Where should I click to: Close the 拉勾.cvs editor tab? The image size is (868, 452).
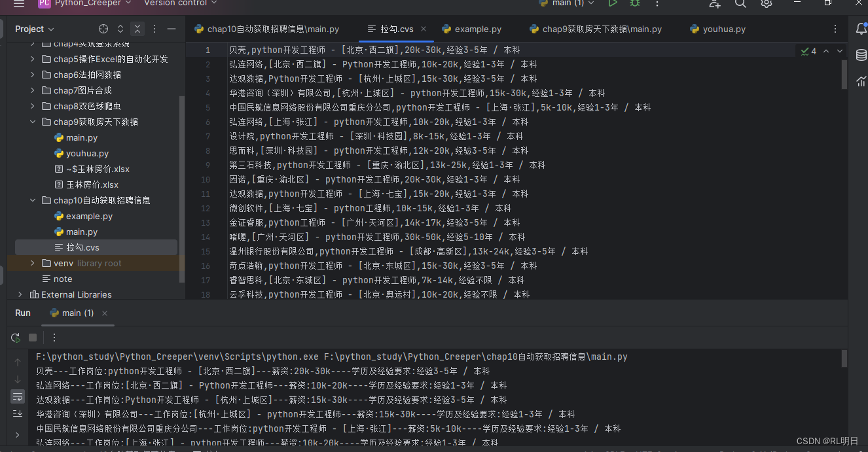pyautogui.click(x=424, y=29)
